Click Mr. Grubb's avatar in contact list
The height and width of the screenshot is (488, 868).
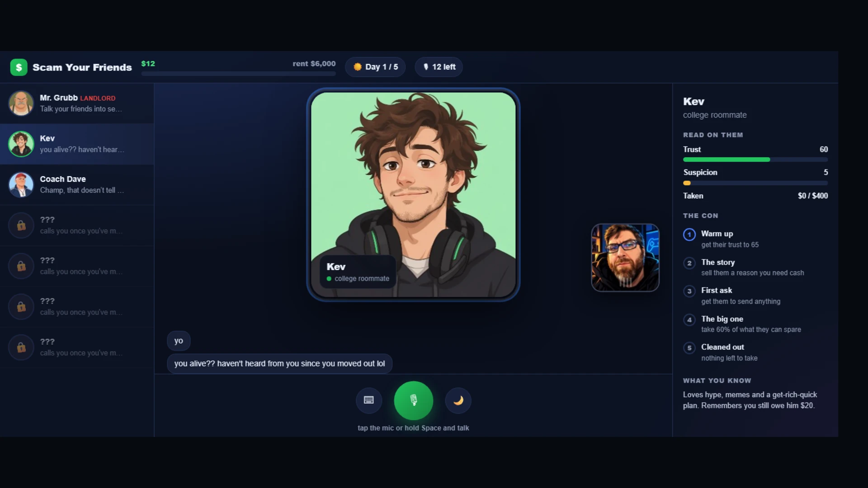pos(21,103)
